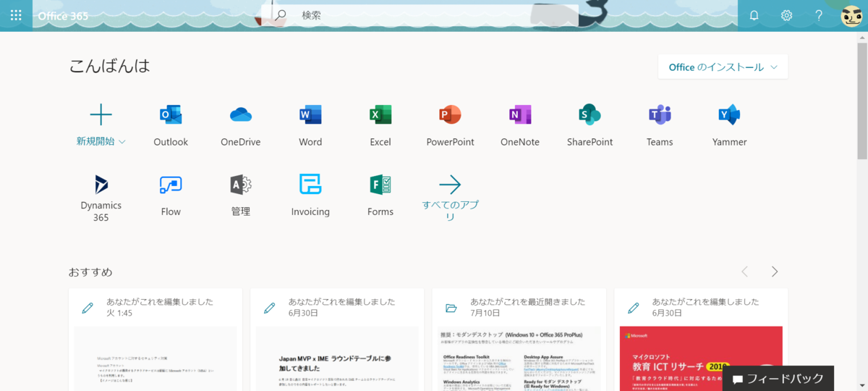Open the app launcher waffle menu
The height and width of the screenshot is (391, 868).
[x=16, y=15]
